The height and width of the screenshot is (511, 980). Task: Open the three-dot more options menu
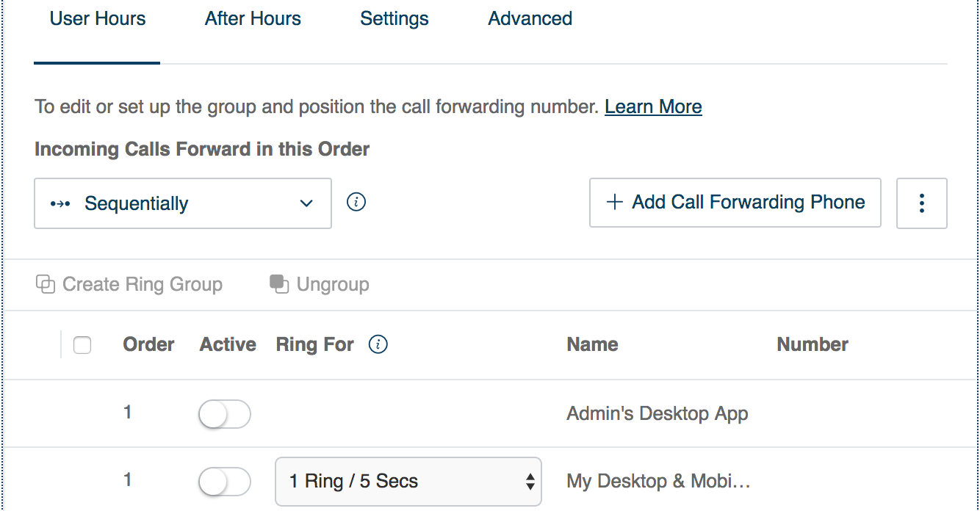click(922, 203)
